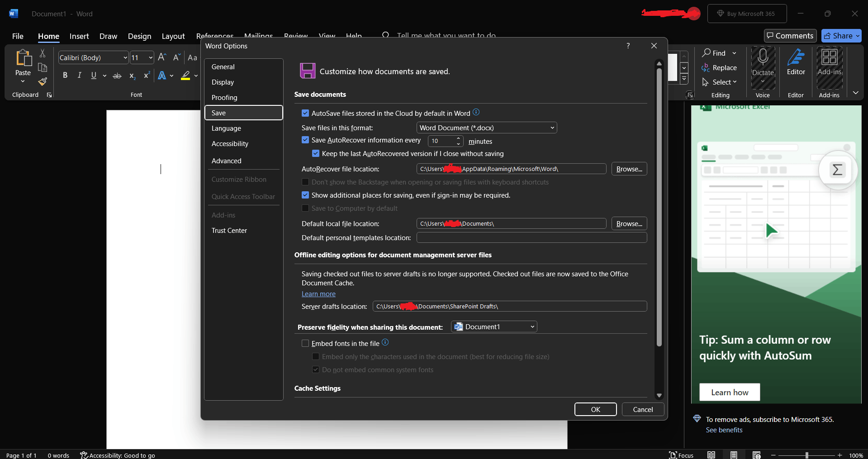The image size is (868, 459).
Task: Toggle Save AutoRecover information every checkbox
Action: click(305, 140)
